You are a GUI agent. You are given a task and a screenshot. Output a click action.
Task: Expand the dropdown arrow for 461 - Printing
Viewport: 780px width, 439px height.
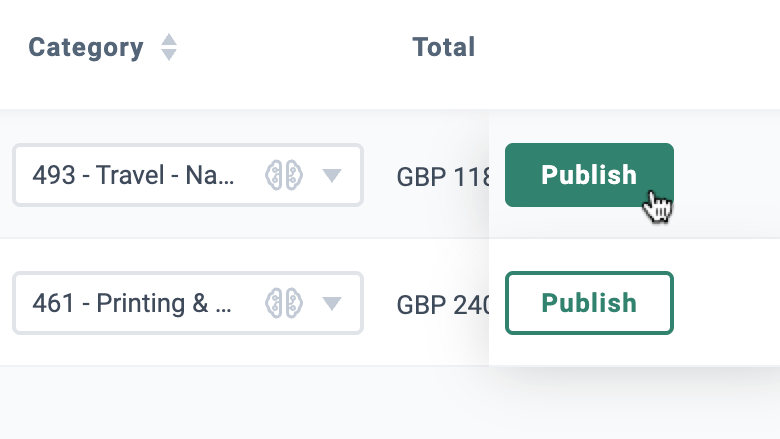pos(331,303)
